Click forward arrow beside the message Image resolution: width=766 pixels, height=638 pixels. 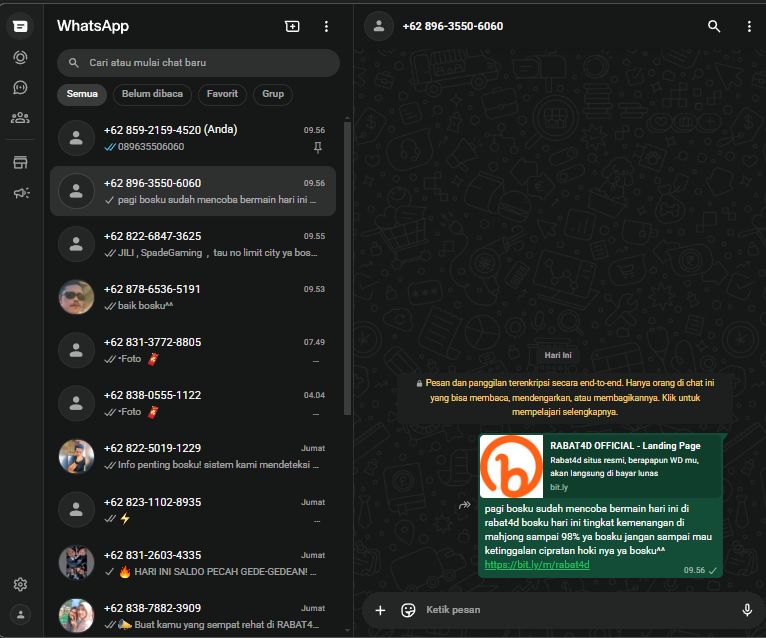pos(465,505)
